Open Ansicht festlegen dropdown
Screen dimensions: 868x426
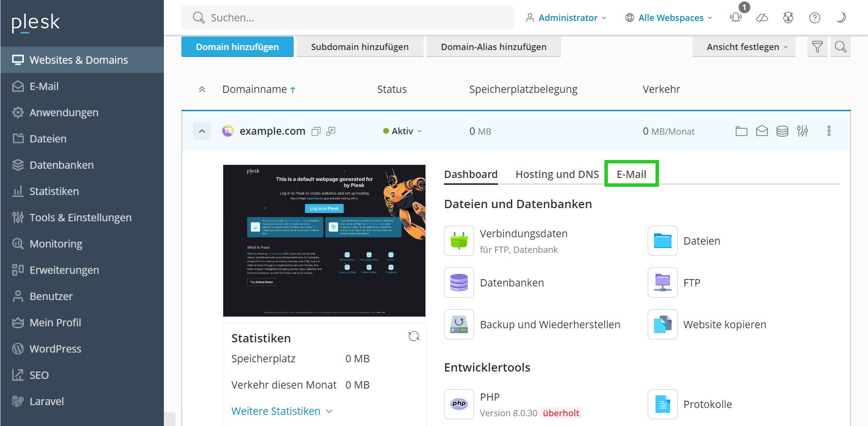point(744,47)
